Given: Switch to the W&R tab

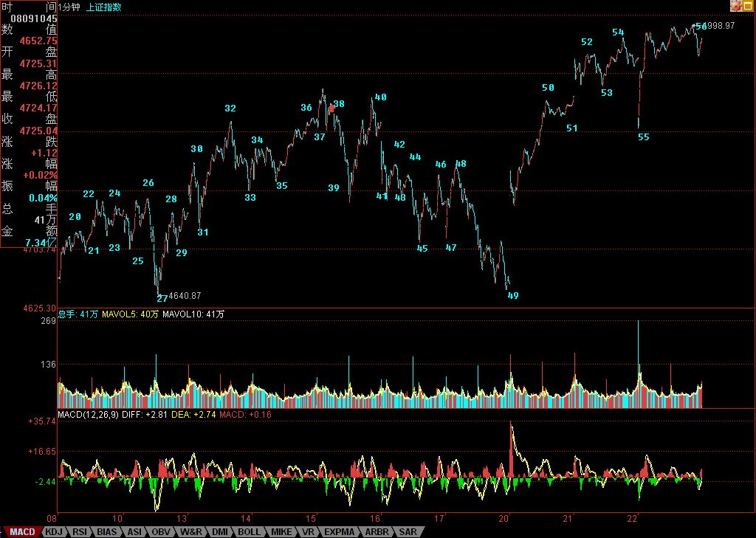Looking at the screenshot, I should [x=190, y=531].
